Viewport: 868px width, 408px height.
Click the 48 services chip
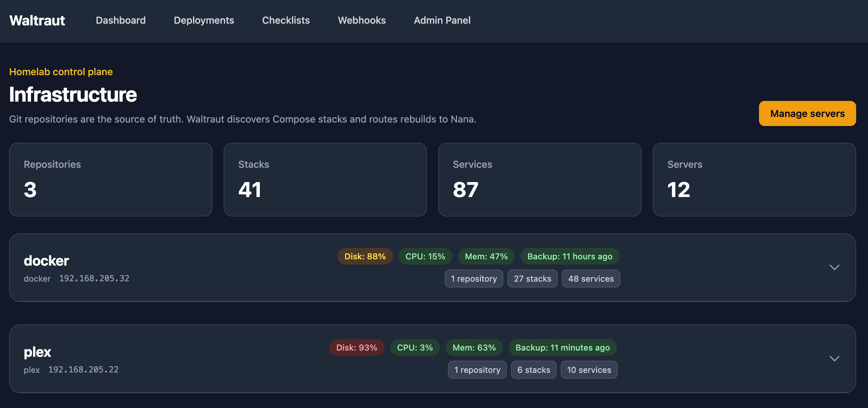tap(591, 278)
